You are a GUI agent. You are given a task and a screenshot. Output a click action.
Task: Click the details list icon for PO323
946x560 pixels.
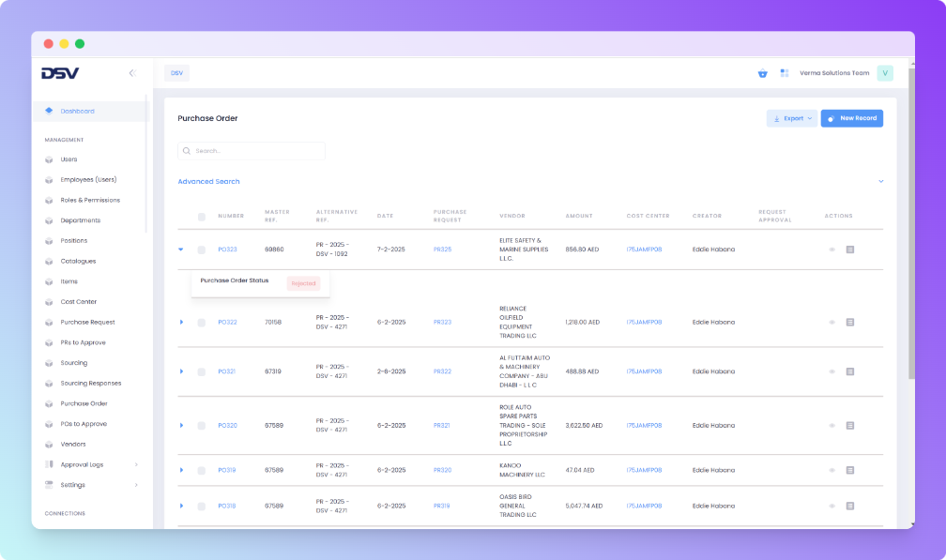[x=850, y=250]
